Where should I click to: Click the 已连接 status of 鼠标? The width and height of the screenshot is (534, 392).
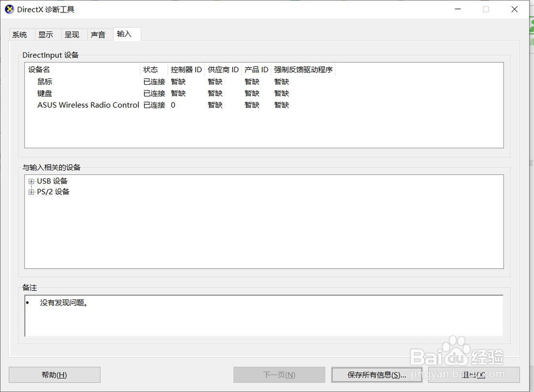(x=154, y=82)
